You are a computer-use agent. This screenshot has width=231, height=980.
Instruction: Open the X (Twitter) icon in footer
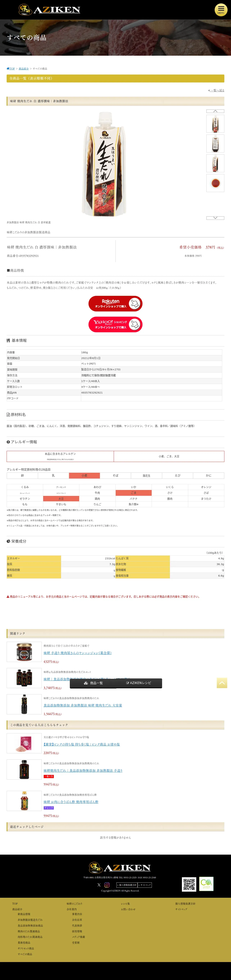99,885
